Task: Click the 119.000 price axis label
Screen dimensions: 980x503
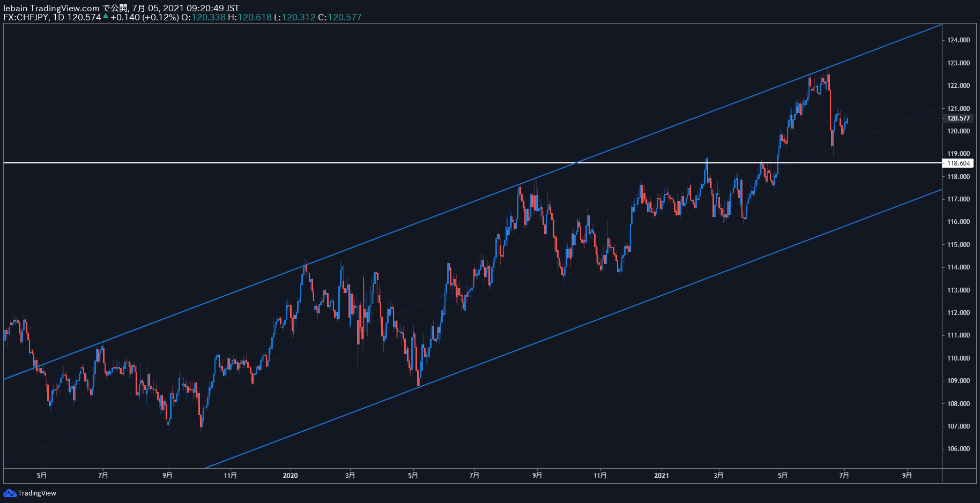Action: click(x=959, y=154)
